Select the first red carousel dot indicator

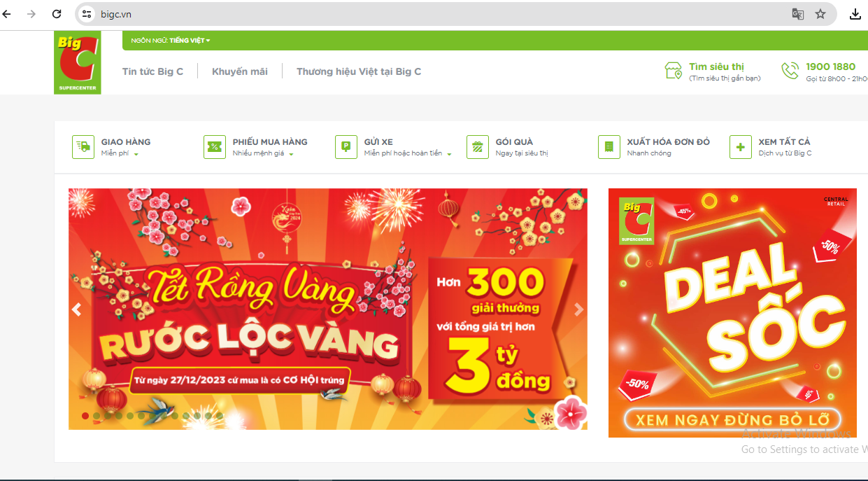(x=85, y=416)
